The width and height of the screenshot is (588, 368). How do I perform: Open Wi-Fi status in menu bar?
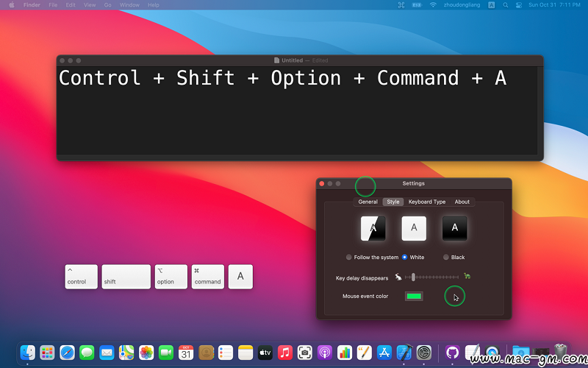tap(433, 5)
